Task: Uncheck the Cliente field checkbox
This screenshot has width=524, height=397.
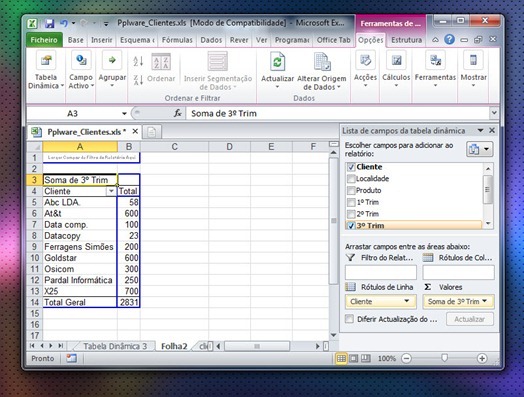Action: point(351,167)
